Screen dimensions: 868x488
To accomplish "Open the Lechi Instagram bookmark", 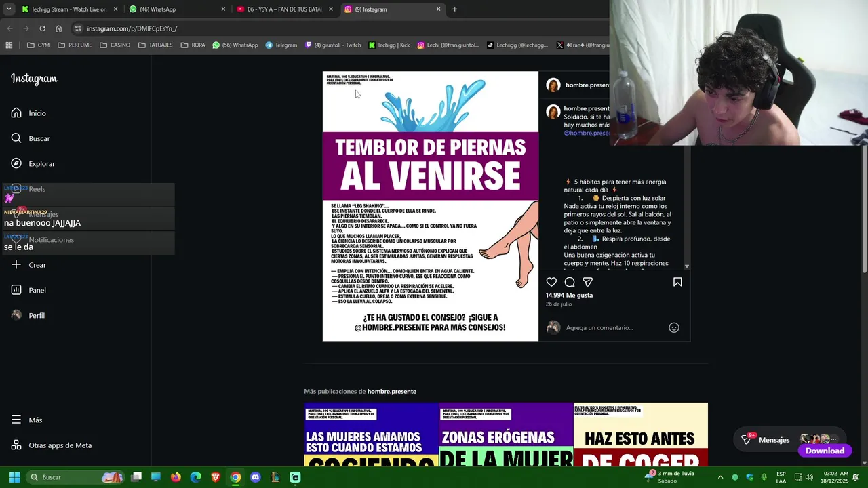I will point(448,45).
